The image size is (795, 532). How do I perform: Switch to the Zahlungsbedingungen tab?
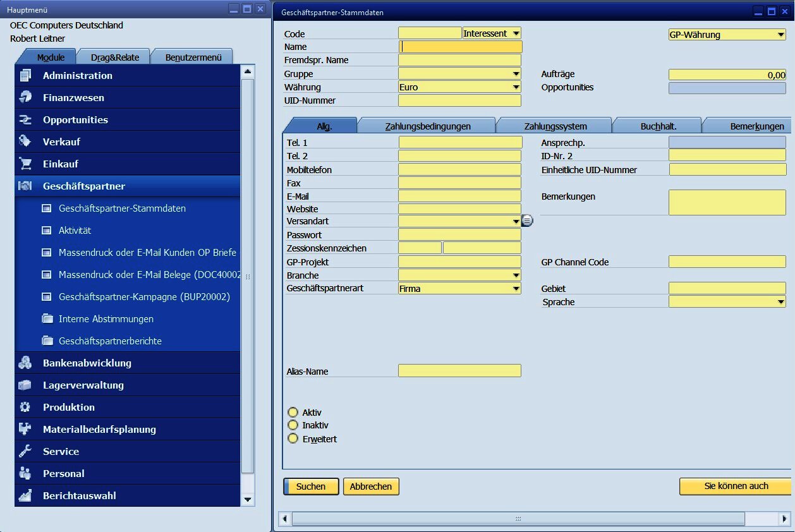tap(428, 126)
